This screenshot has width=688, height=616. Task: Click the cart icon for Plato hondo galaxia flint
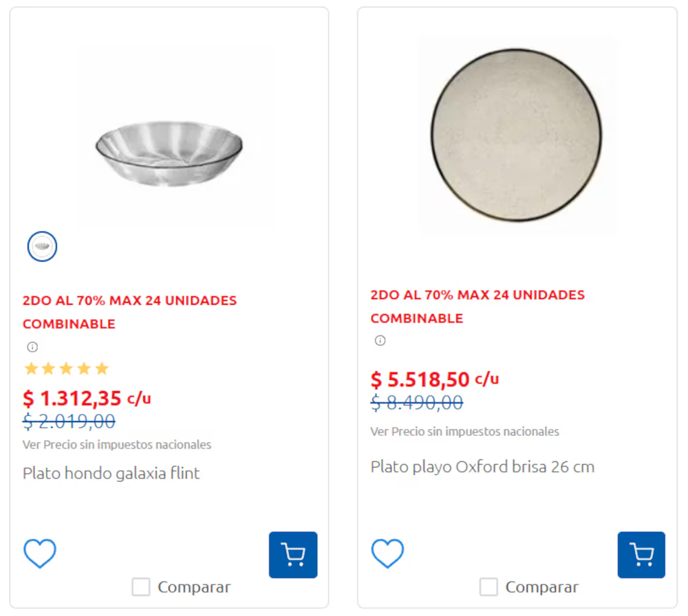click(293, 555)
